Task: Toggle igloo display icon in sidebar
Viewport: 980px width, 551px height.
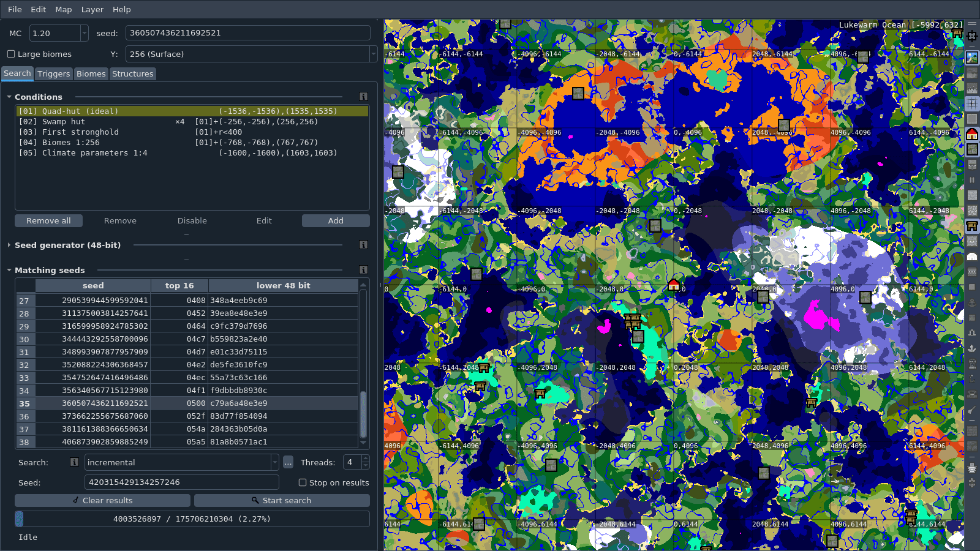Action: (x=972, y=257)
